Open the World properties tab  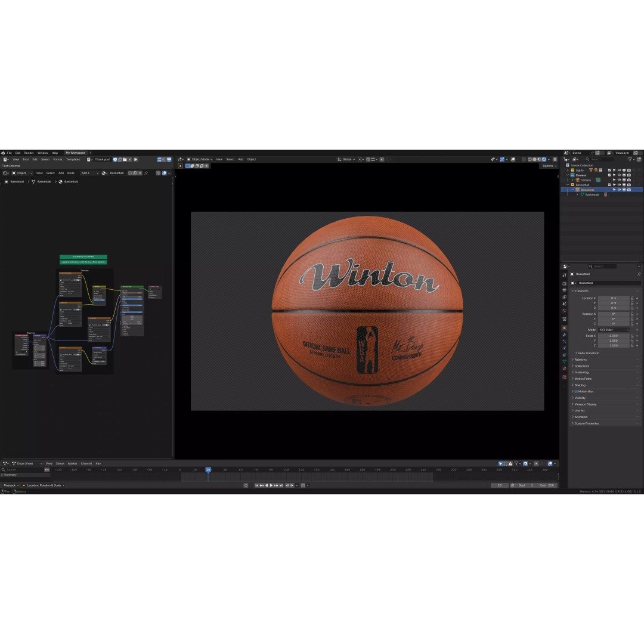(x=564, y=311)
